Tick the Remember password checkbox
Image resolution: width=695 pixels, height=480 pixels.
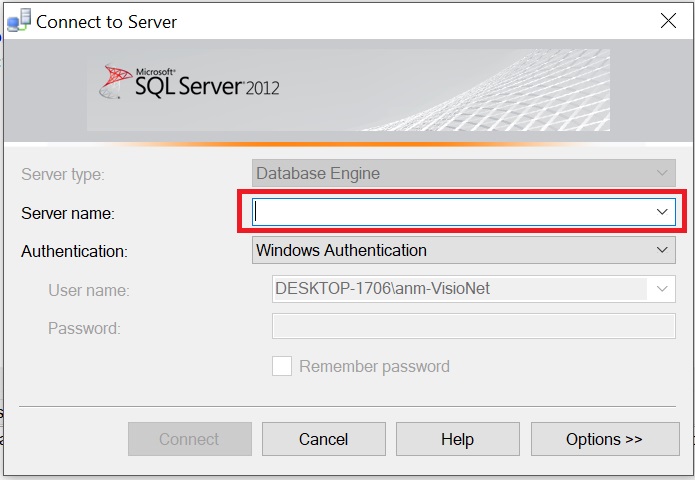click(282, 366)
